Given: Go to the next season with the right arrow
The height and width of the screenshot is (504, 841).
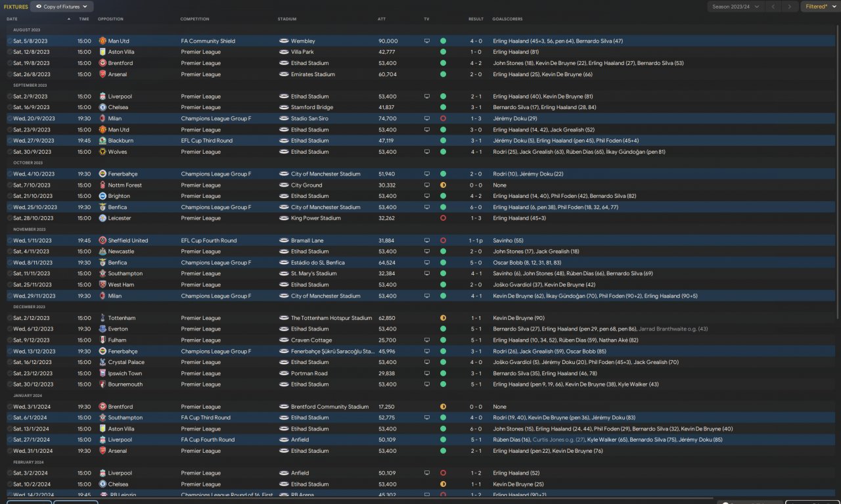Looking at the screenshot, I should 790,7.
